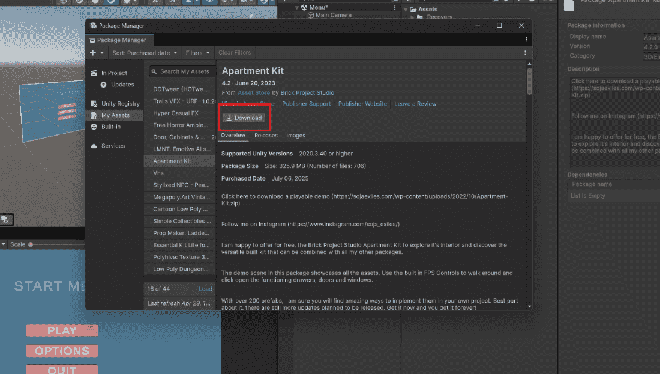Focus the Search My Assets field
This screenshot has width=660, height=374.
pos(182,72)
